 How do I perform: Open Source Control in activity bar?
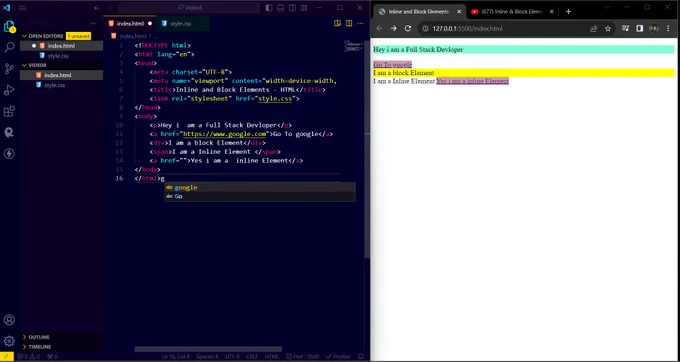click(x=9, y=68)
